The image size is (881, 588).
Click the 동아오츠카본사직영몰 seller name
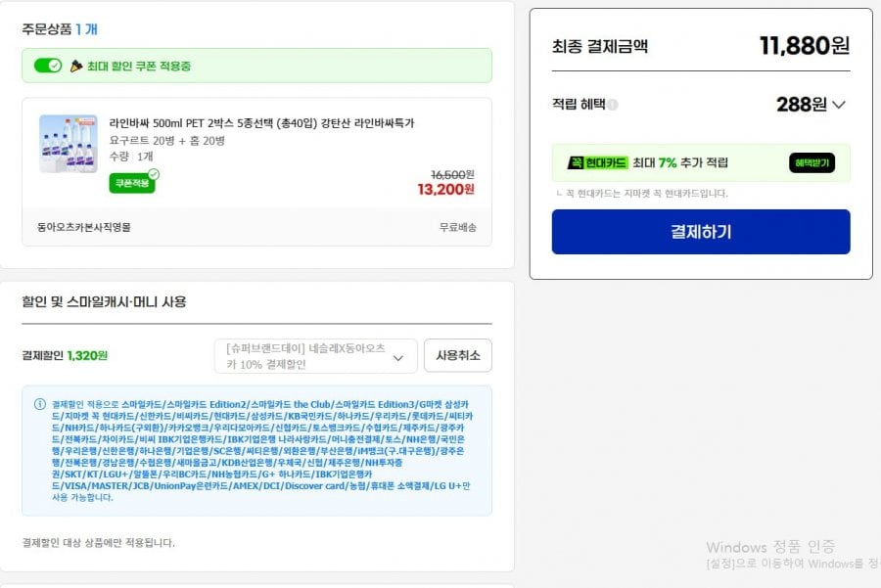point(84,227)
